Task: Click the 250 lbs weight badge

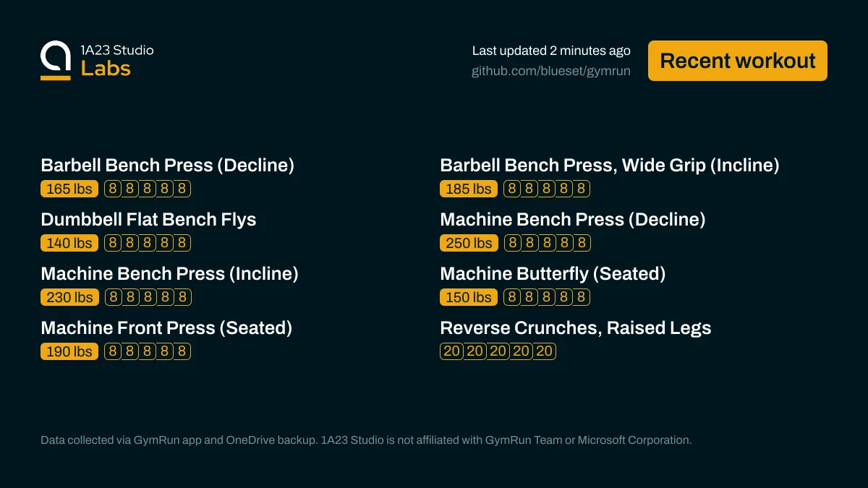Action: (469, 243)
